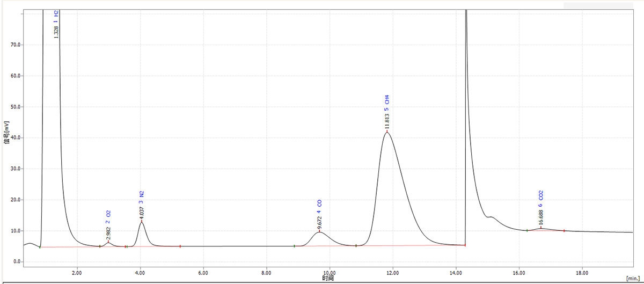
Task: Click the apex of the N2 peak
Action: click(141, 221)
